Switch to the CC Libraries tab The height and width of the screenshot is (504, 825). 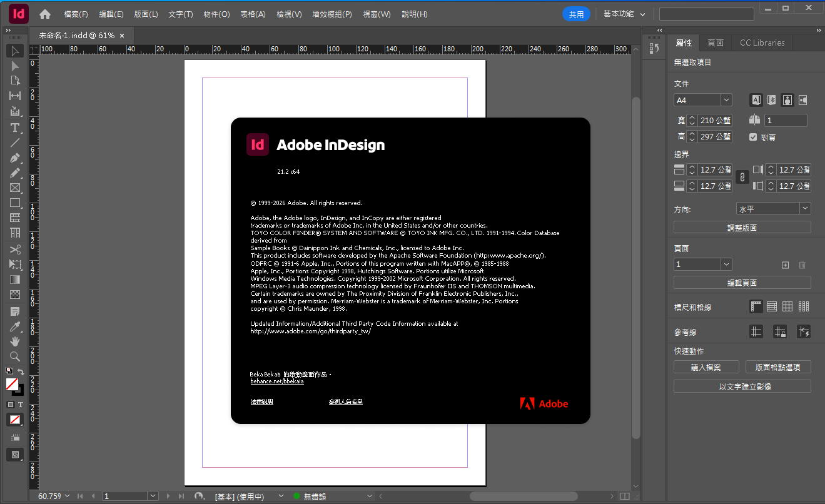762,43
